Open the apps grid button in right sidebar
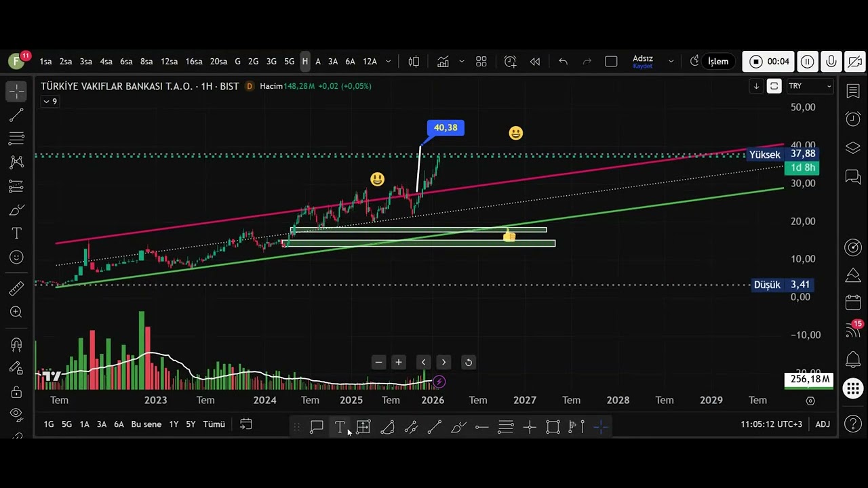Image resolution: width=868 pixels, height=488 pixels. click(x=853, y=389)
